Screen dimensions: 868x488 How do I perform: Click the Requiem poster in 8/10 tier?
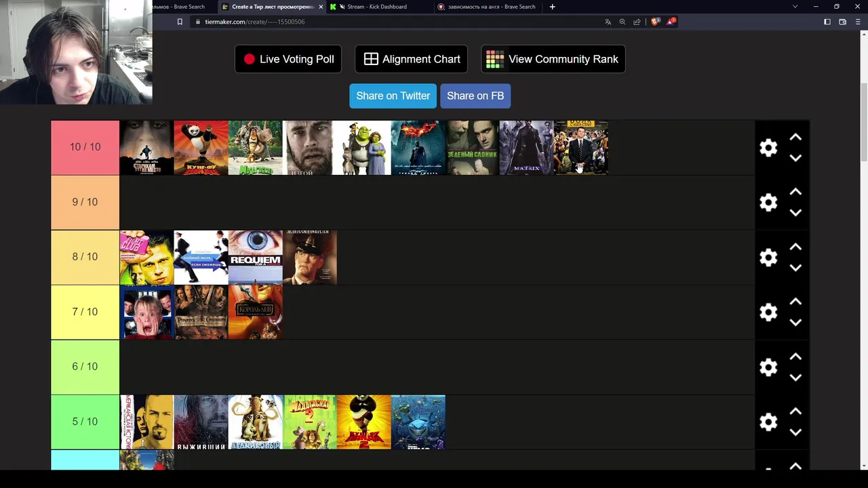click(x=256, y=258)
